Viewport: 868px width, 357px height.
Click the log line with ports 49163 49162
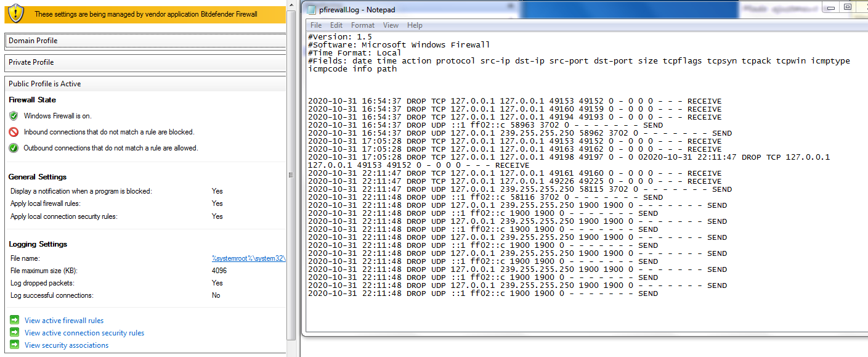514,149
